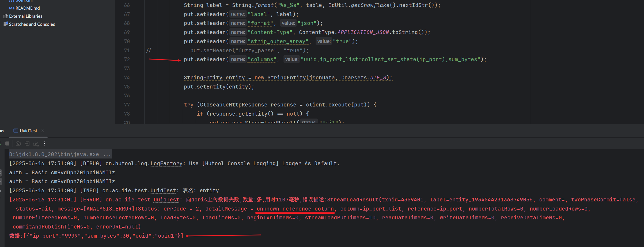This screenshot has width=644, height=247.
Task: Click response.getEntity() in the if condition
Action: (241, 114)
